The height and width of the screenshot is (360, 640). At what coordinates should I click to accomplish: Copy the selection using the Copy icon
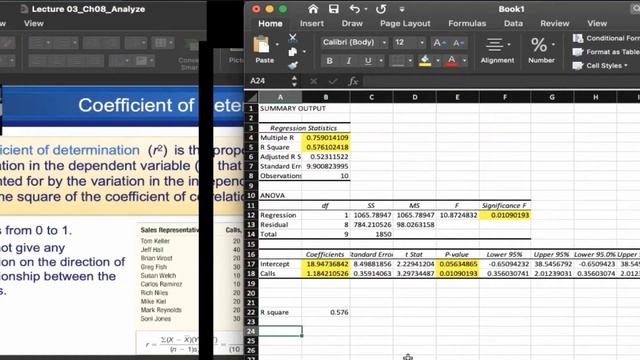coord(293,52)
